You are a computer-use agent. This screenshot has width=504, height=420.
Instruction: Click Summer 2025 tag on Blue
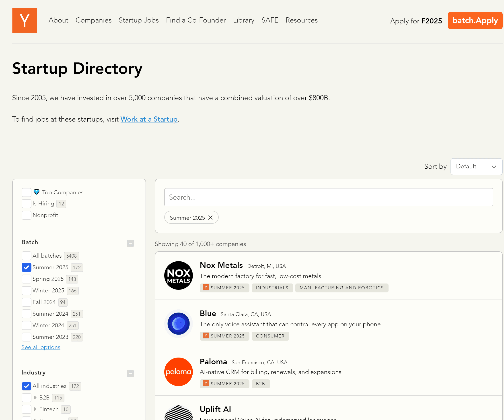(224, 336)
